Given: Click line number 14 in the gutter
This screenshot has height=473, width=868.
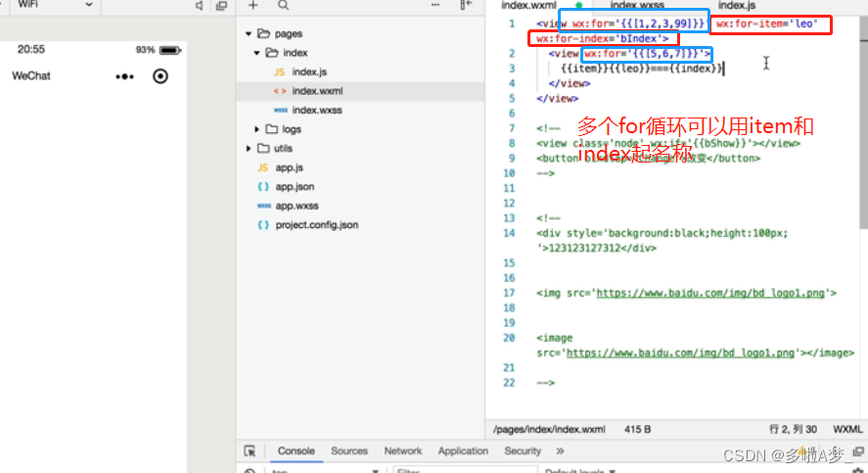Looking at the screenshot, I should (509, 233).
